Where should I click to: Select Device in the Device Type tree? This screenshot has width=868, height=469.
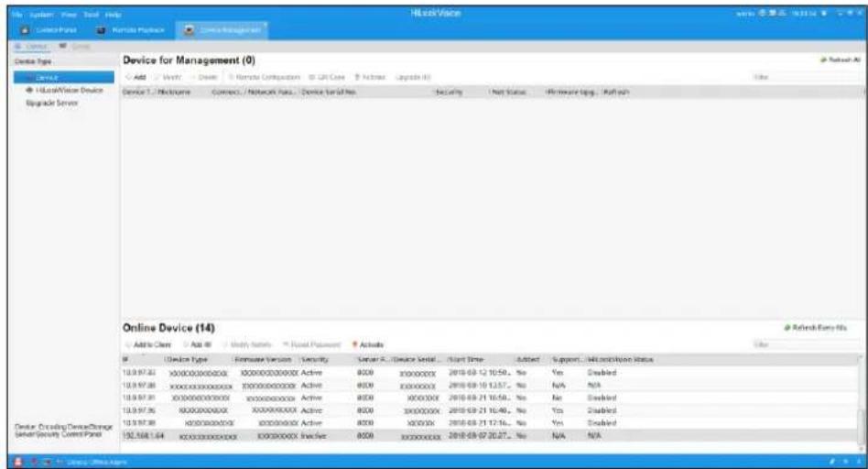[64, 77]
